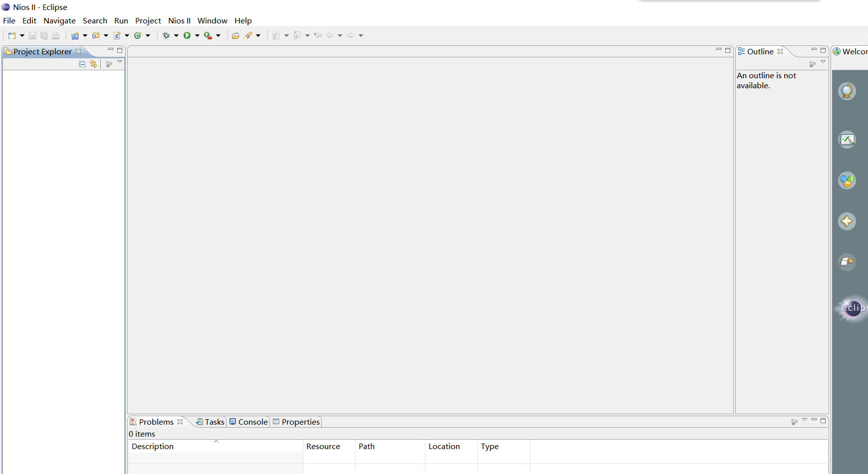Click the New C/C++ Source Folder icon

pos(96,35)
